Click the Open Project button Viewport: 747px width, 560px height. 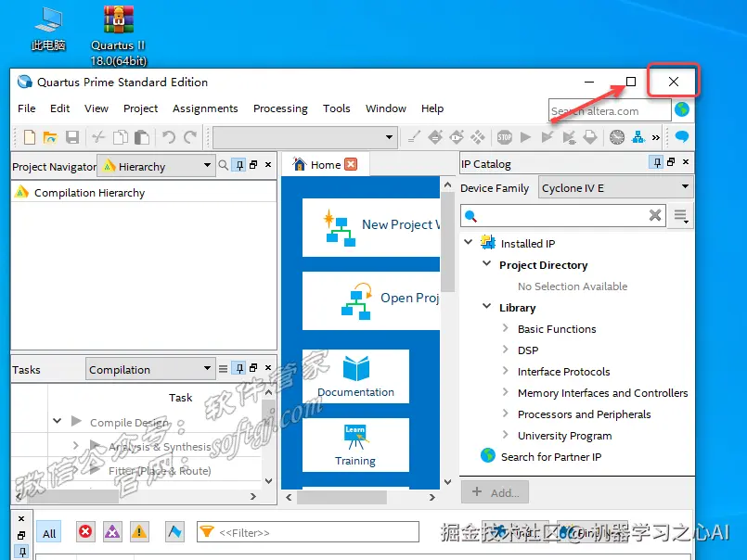tap(371, 300)
